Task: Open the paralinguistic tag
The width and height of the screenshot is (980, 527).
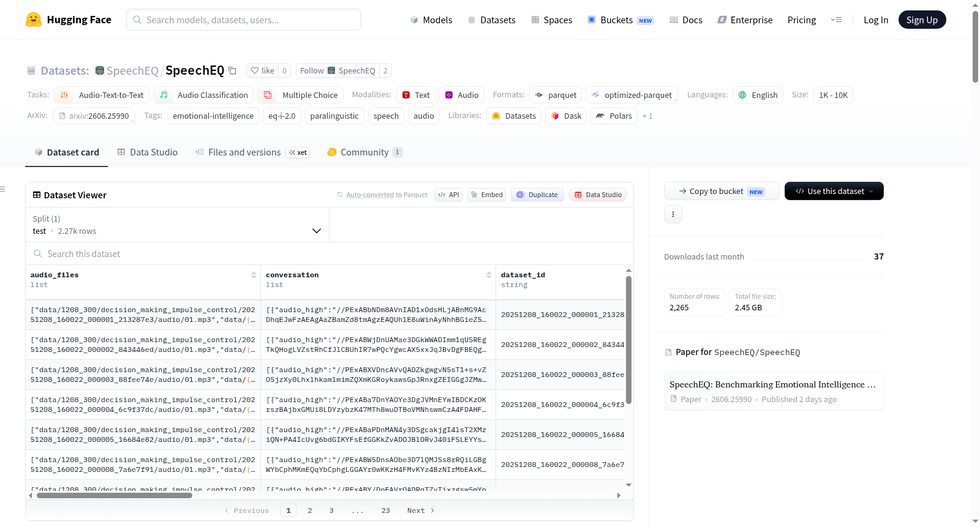Action: pos(334,116)
